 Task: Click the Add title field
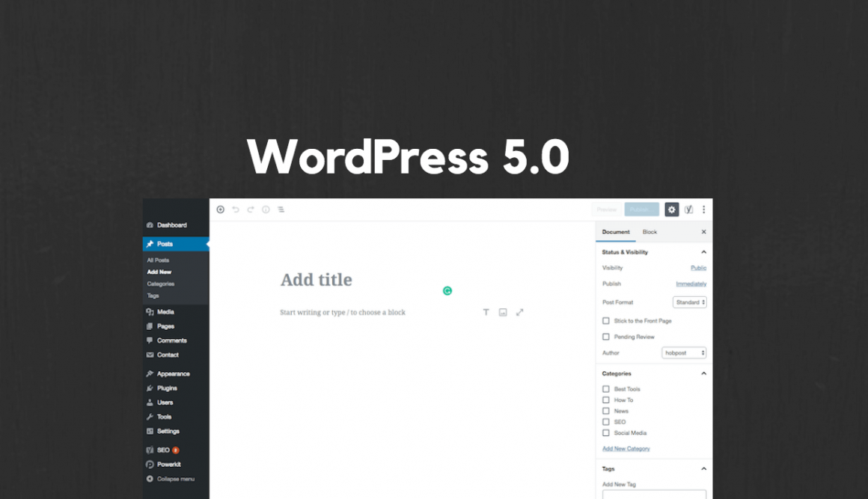[x=316, y=280]
